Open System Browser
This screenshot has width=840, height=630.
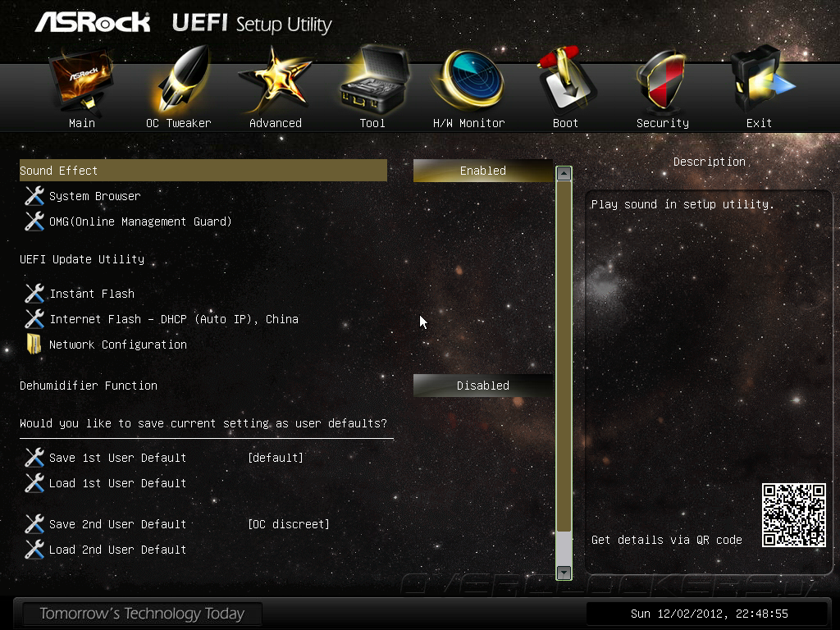tap(95, 196)
